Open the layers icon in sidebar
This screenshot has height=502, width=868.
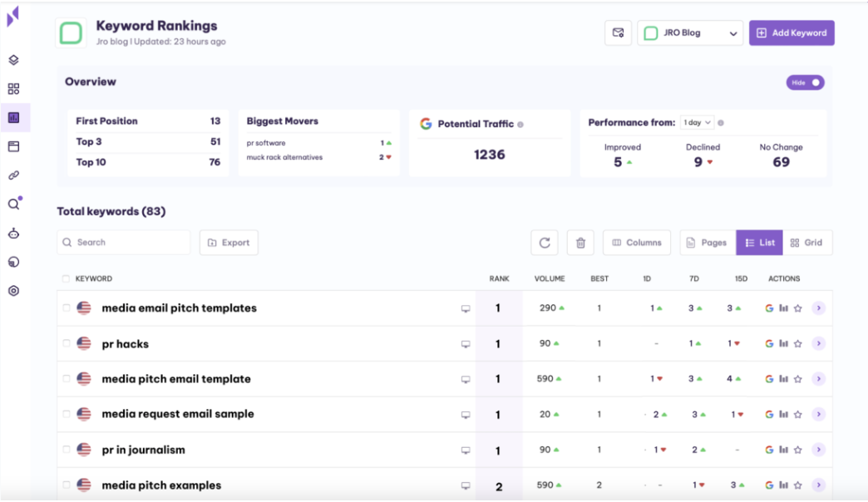click(x=14, y=60)
